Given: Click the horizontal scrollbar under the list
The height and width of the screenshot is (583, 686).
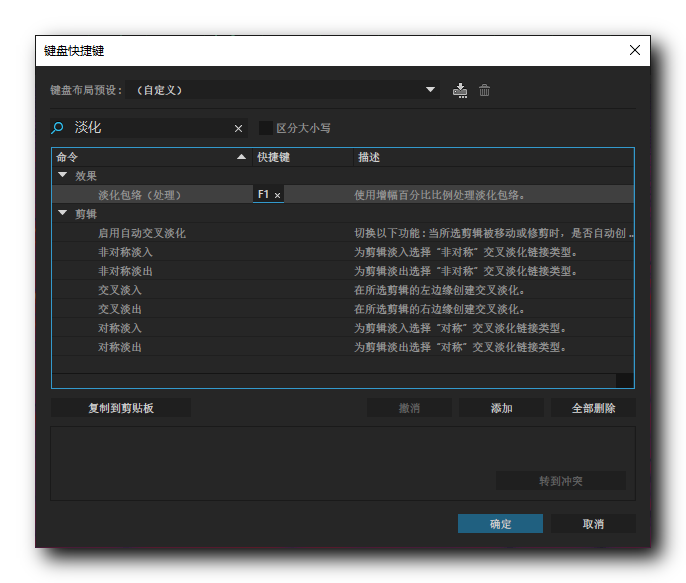Looking at the screenshot, I should tap(334, 381).
